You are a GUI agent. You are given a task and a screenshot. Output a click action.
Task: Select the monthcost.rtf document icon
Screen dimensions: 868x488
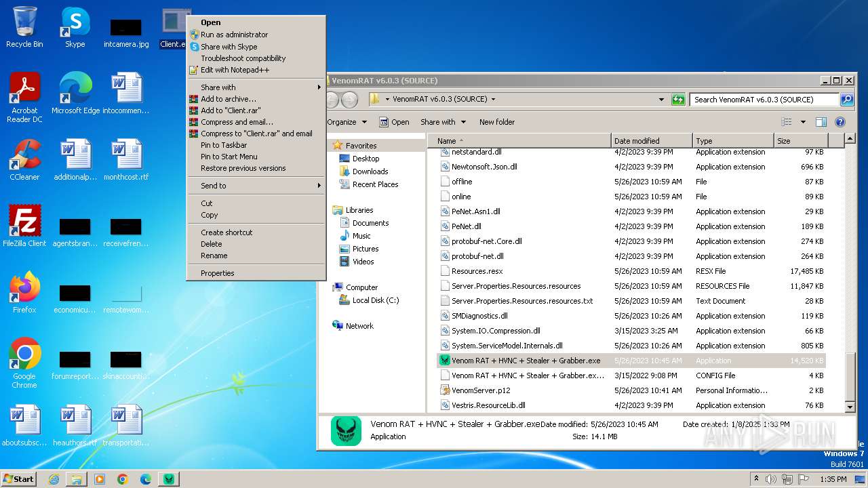tap(126, 160)
